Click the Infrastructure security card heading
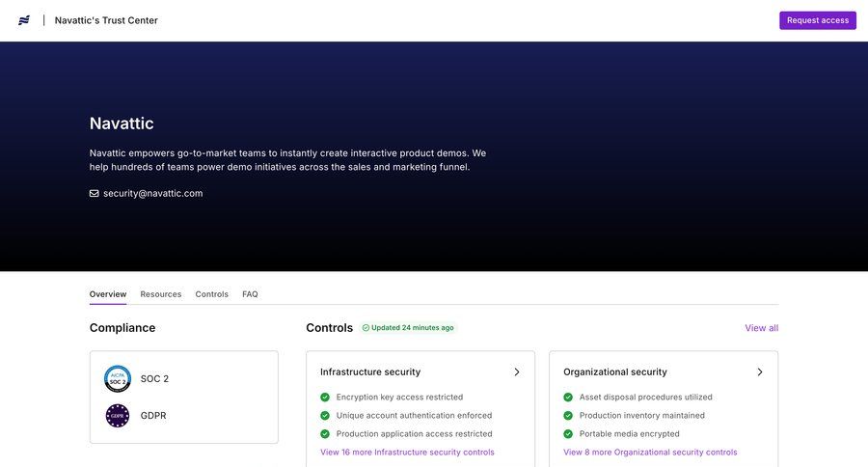This screenshot has height=467, width=868. point(370,372)
